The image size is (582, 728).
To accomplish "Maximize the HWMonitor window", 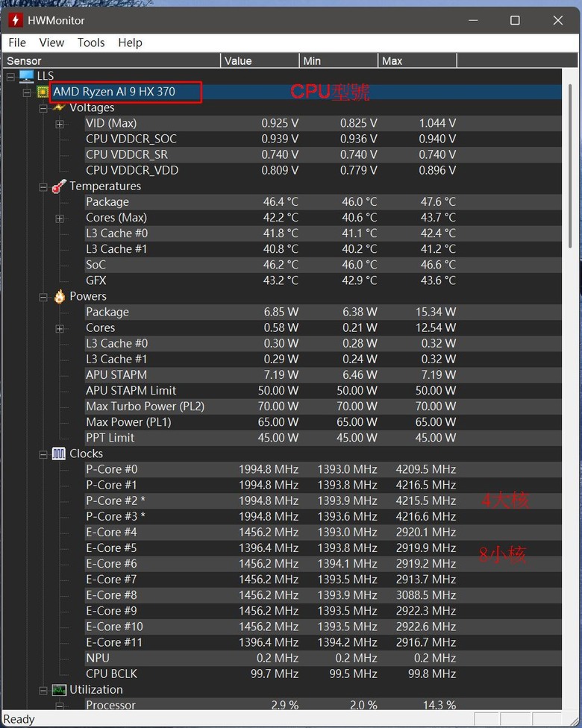I will pos(515,20).
